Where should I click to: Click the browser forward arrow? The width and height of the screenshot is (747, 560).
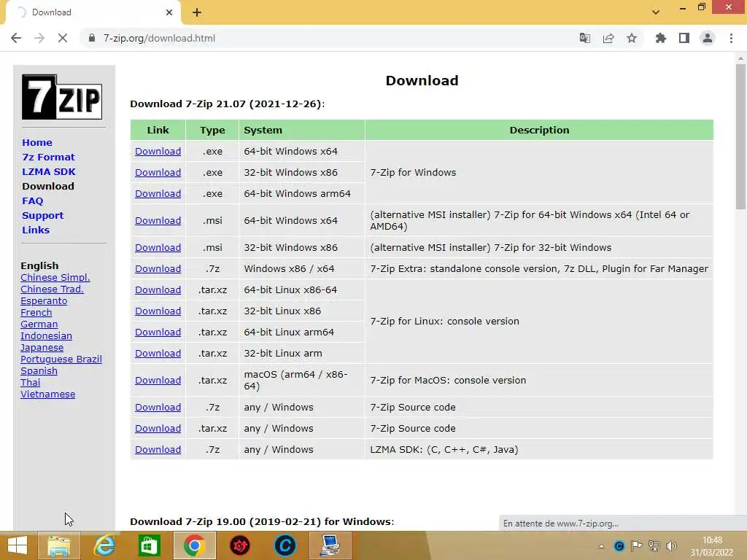coord(39,38)
